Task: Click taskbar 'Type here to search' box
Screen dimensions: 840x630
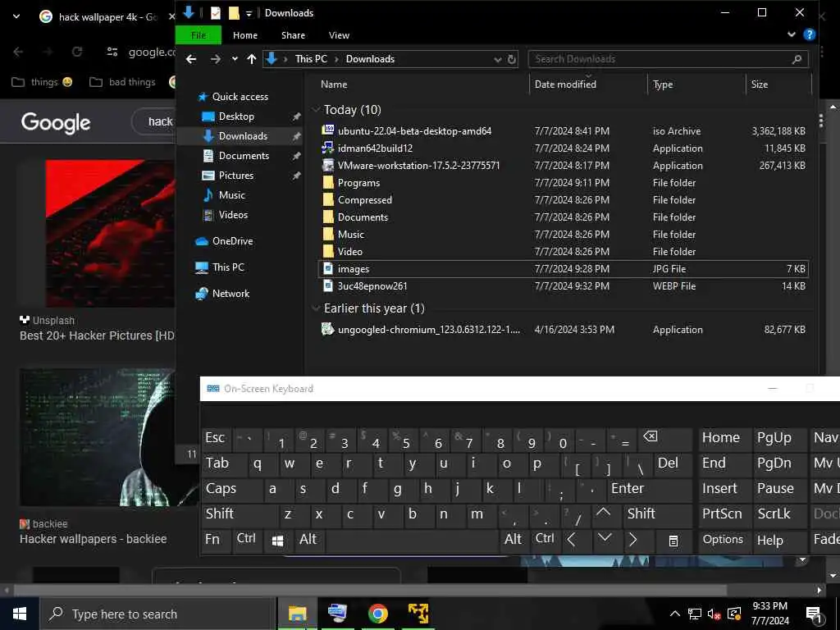Action: pos(157,614)
